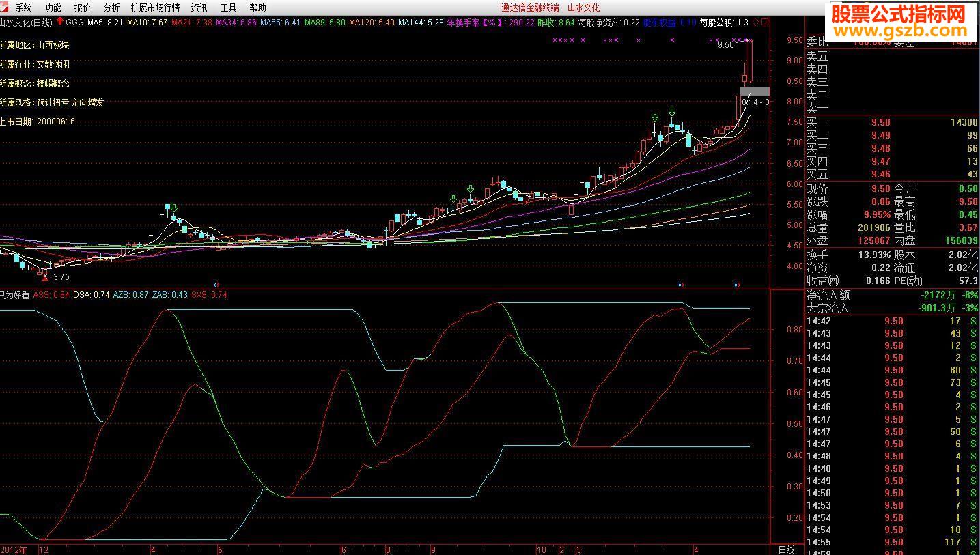Viewport: 980px width, 555px height.
Task: Click the 年换手率 indicator value
Action: (490, 22)
